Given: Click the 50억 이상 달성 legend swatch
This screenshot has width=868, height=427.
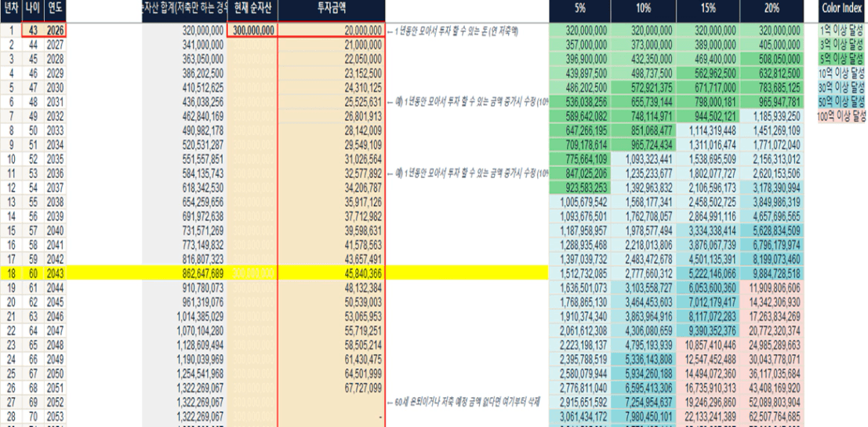Looking at the screenshot, I should tap(842, 103).
